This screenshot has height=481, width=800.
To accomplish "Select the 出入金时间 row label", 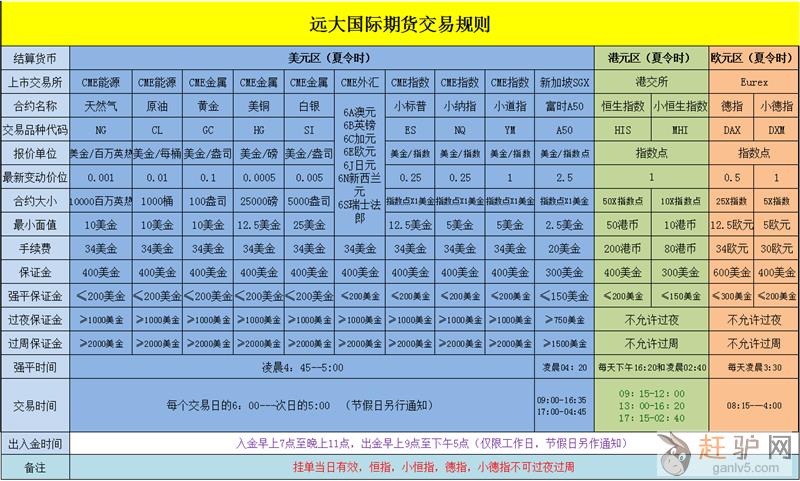I will pyautogui.click(x=35, y=443).
